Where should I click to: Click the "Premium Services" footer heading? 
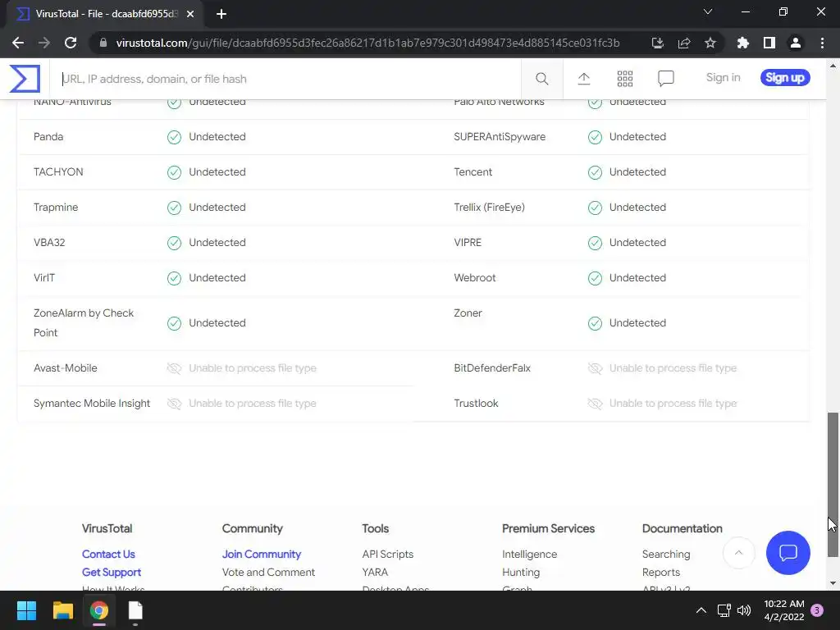tap(548, 528)
